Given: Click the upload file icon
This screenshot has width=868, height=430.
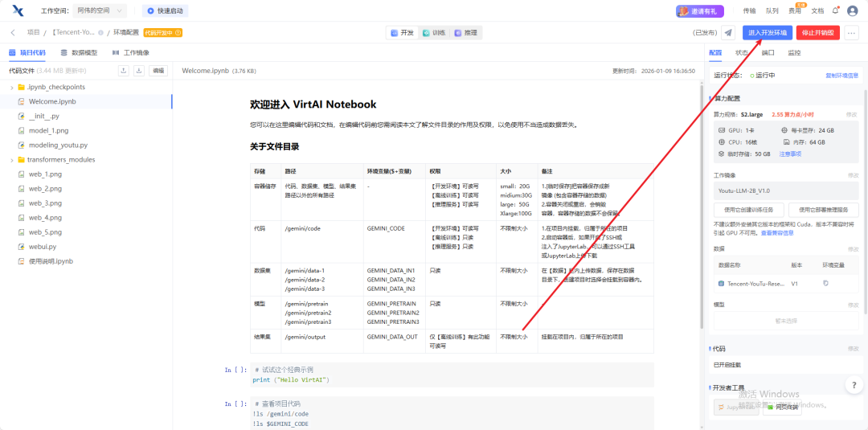Looking at the screenshot, I should 124,70.
